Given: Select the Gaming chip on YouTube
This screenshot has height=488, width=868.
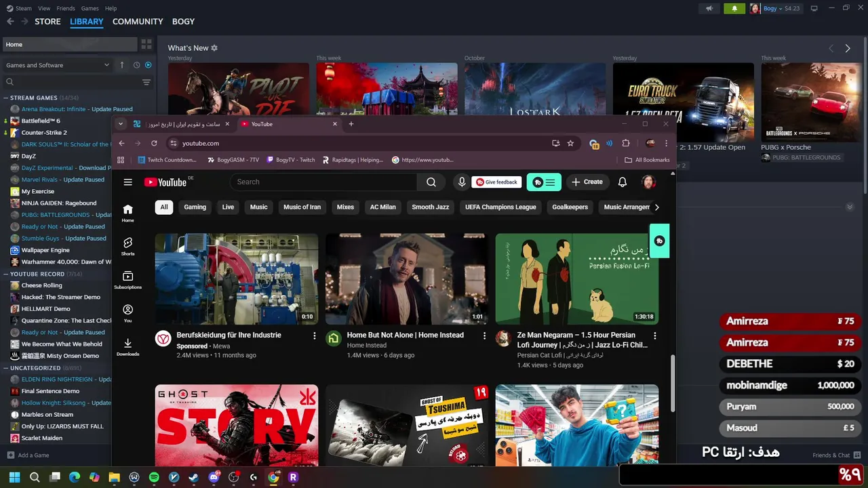Looking at the screenshot, I should (x=195, y=207).
